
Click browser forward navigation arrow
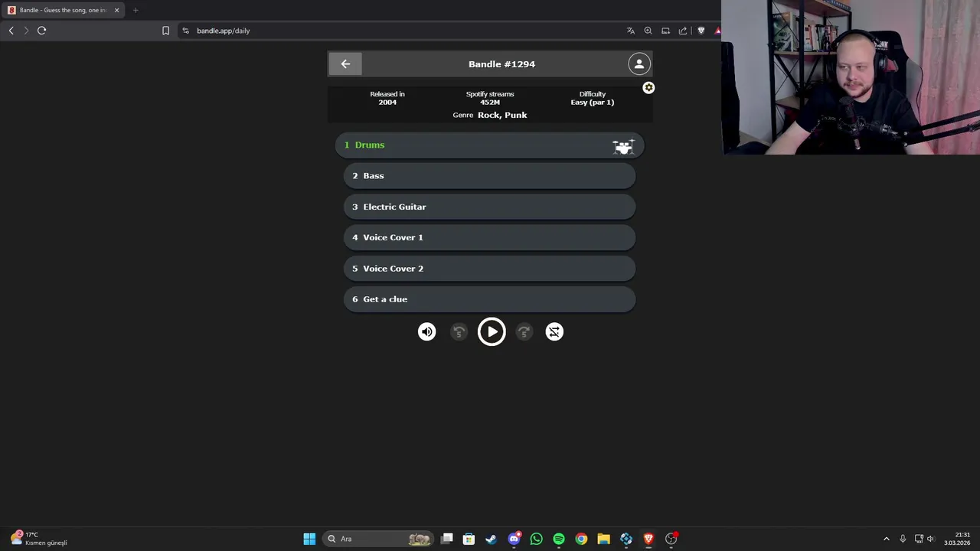(x=26, y=31)
